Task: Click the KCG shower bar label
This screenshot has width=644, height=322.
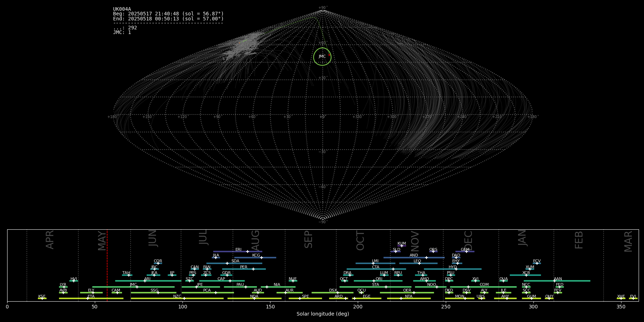Action: coord(256,255)
